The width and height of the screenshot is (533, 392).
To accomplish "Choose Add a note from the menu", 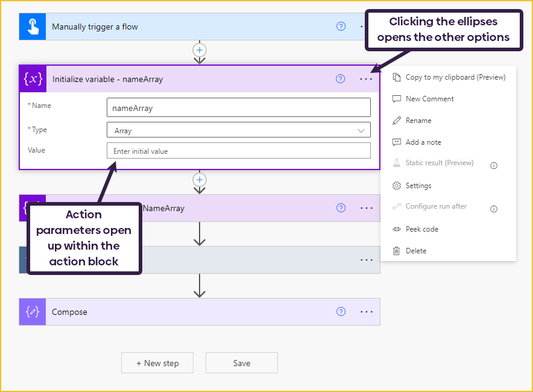I will point(423,142).
